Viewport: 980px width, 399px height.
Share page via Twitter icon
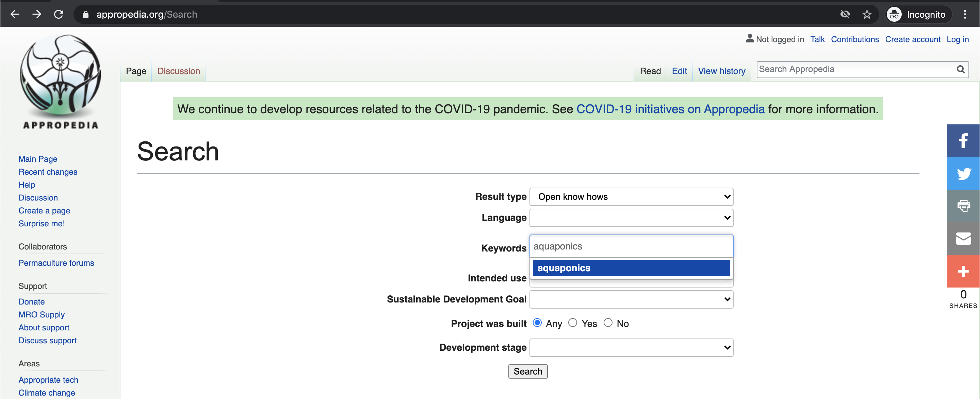pos(963,174)
